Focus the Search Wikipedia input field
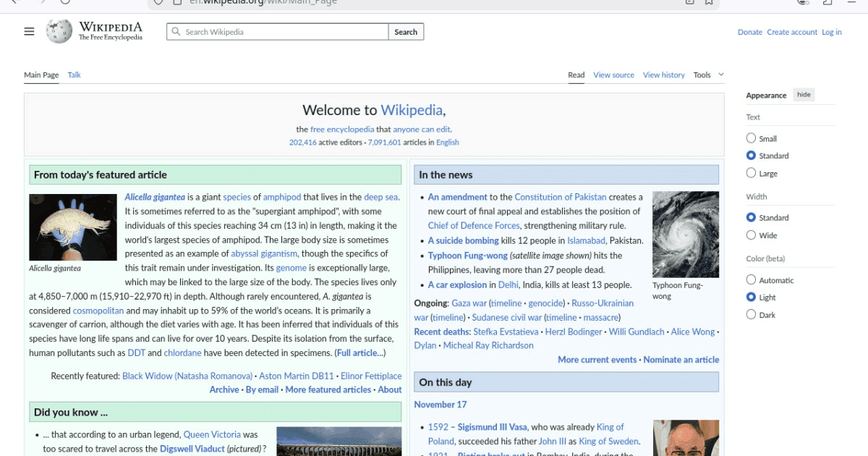 coord(278,32)
